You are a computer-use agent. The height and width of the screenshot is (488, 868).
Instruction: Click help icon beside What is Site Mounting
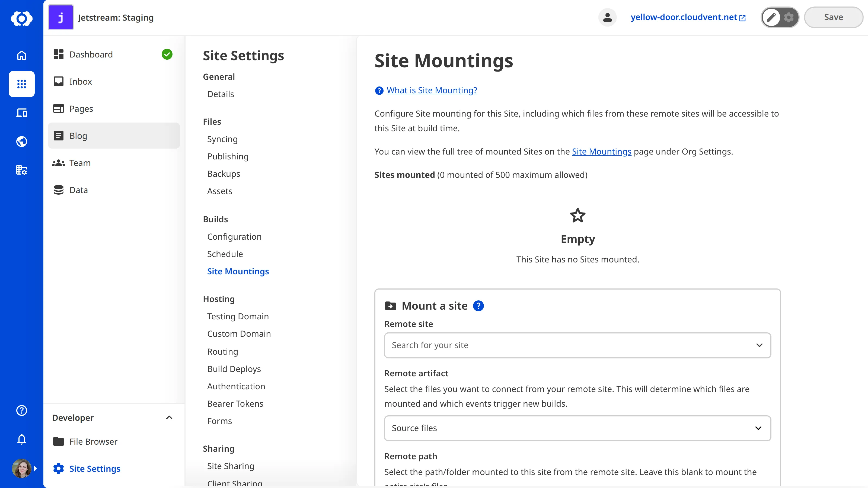click(x=379, y=91)
